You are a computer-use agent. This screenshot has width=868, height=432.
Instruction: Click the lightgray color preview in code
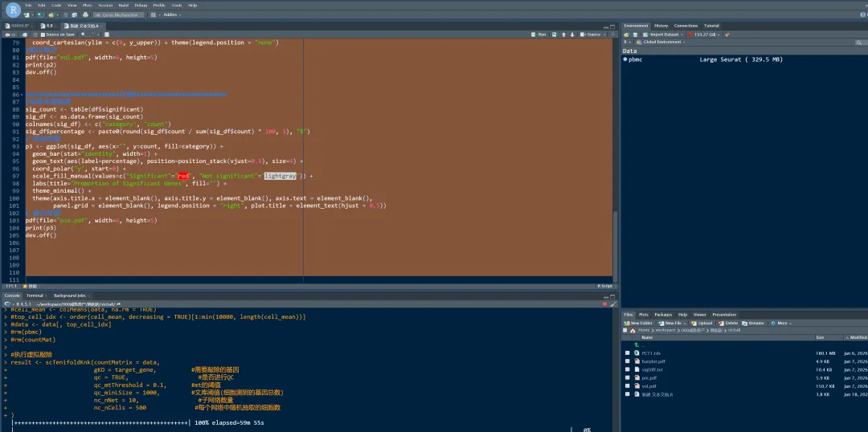point(280,176)
